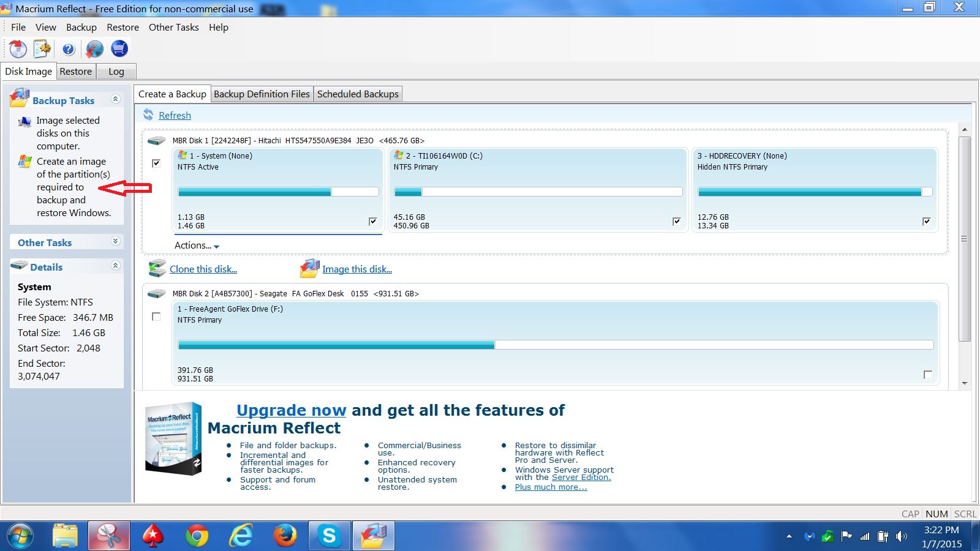Click the globe with red arrow update icon
The image size is (980, 551).
(x=94, y=48)
